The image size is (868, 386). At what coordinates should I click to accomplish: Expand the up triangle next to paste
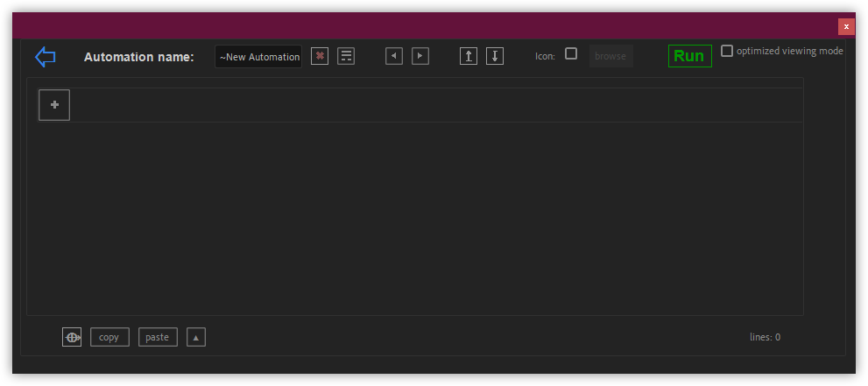point(196,337)
